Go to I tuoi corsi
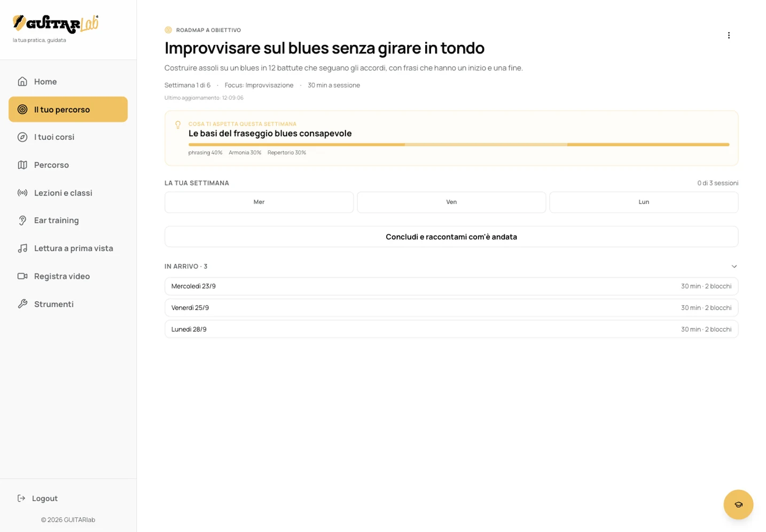Viewport: 766px width, 532px height. pyautogui.click(x=68, y=137)
